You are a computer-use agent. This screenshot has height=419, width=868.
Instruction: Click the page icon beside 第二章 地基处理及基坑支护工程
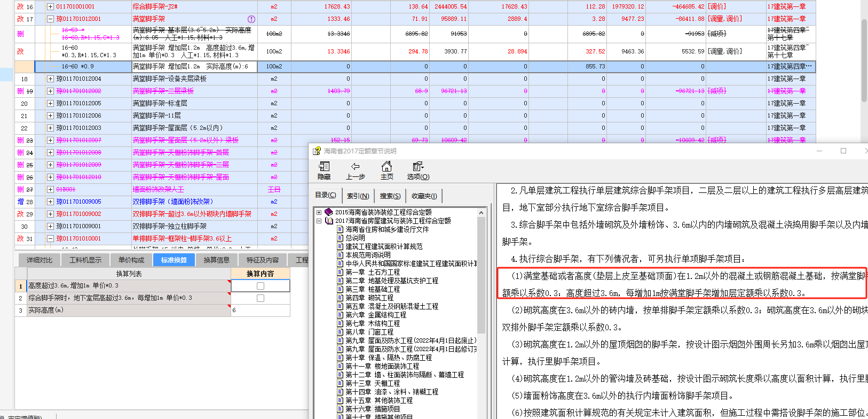click(x=340, y=281)
